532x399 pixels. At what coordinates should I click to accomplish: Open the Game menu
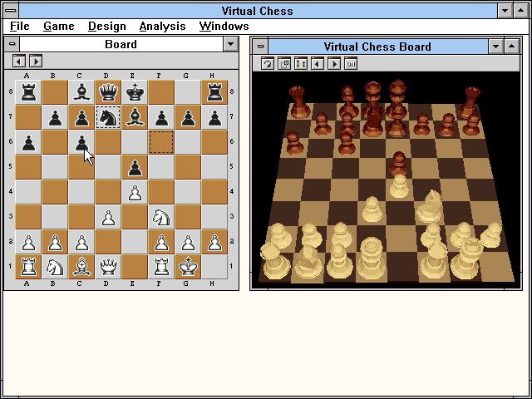[59, 26]
